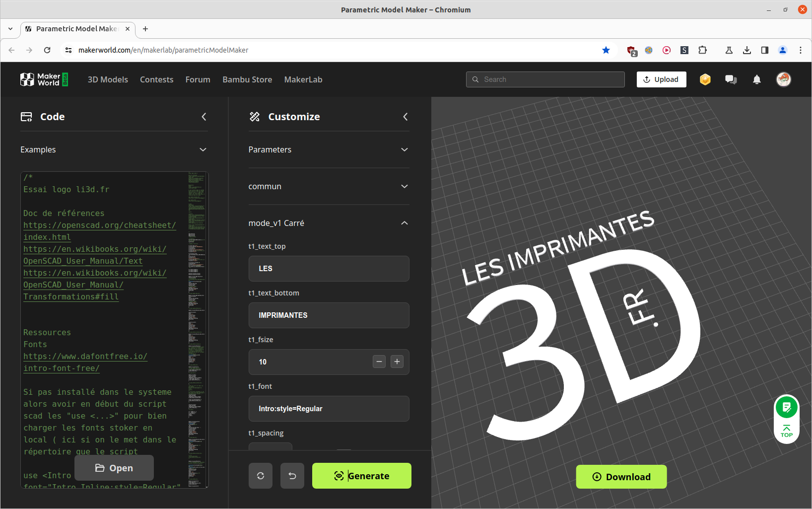Open the user profile avatar
The width and height of the screenshot is (812, 509).
tap(784, 79)
